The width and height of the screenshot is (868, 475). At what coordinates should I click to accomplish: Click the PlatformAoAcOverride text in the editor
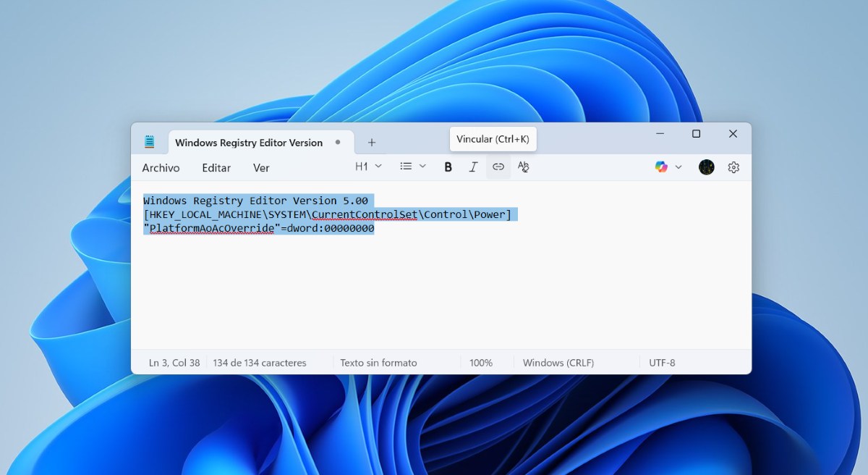[212, 228]
